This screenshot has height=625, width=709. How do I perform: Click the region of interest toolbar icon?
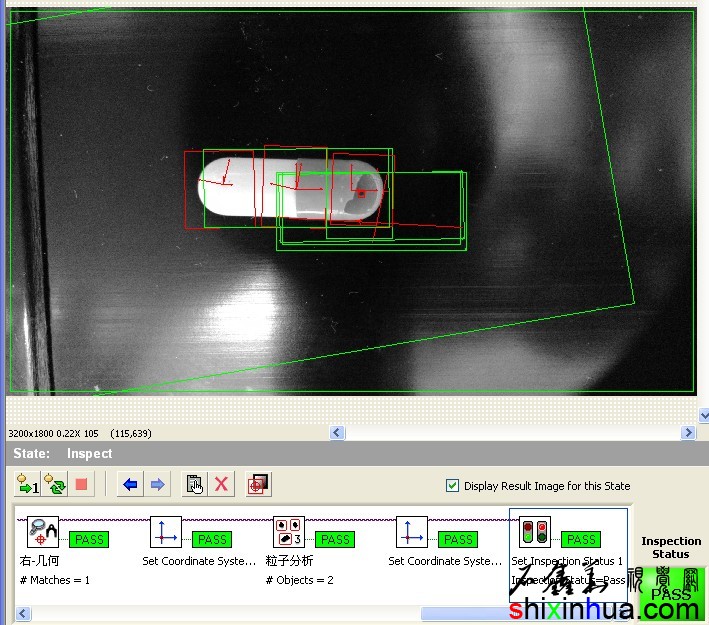258,485
